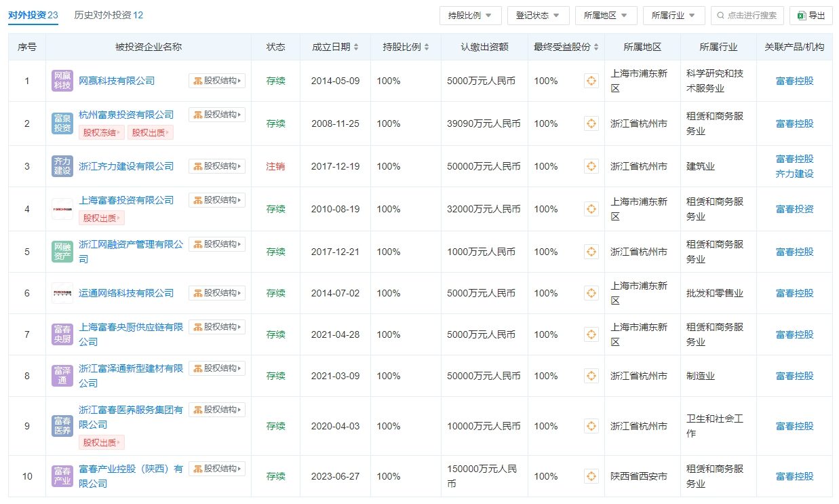Expand the 股权冻结 tag for 杭州富泉投资
This screenshot has width=839, height=504.
click(x=102, y=133)
